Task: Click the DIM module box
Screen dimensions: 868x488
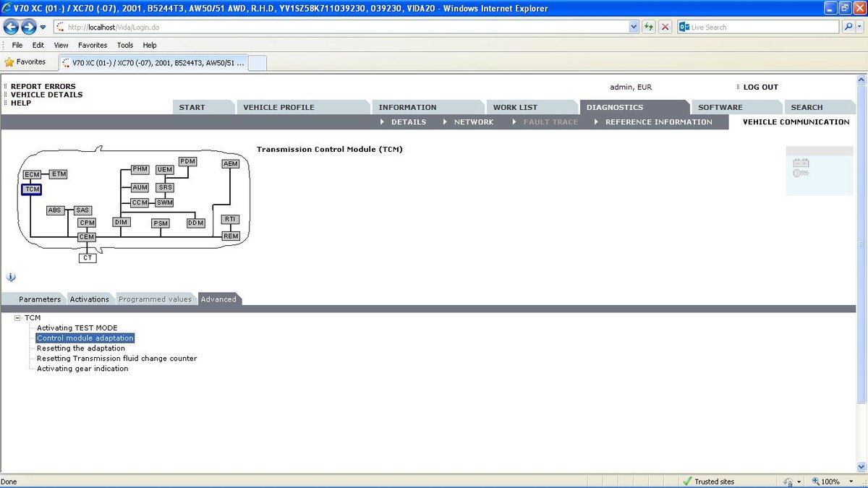Action: pos(121,223)
